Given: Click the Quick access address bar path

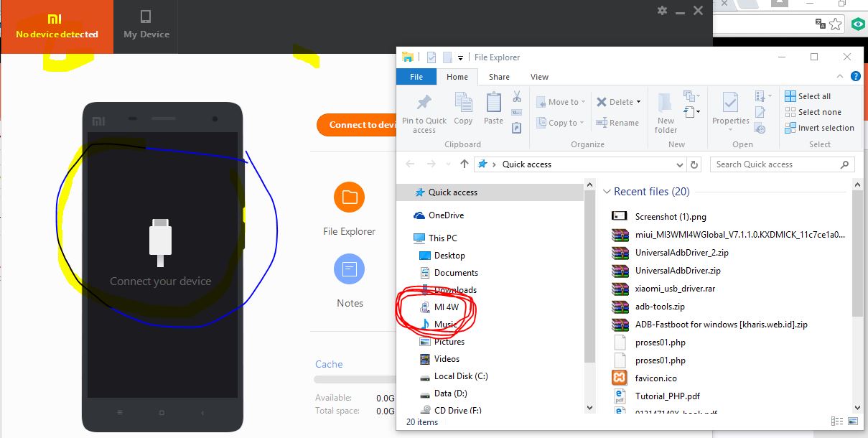Looking at the screenshot, I should (526, 164).
